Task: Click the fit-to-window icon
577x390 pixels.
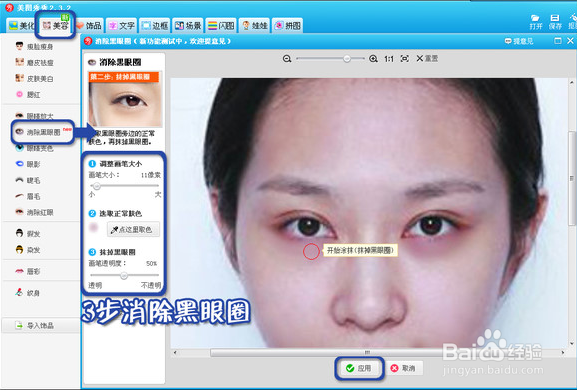Action: click(404, 58)
